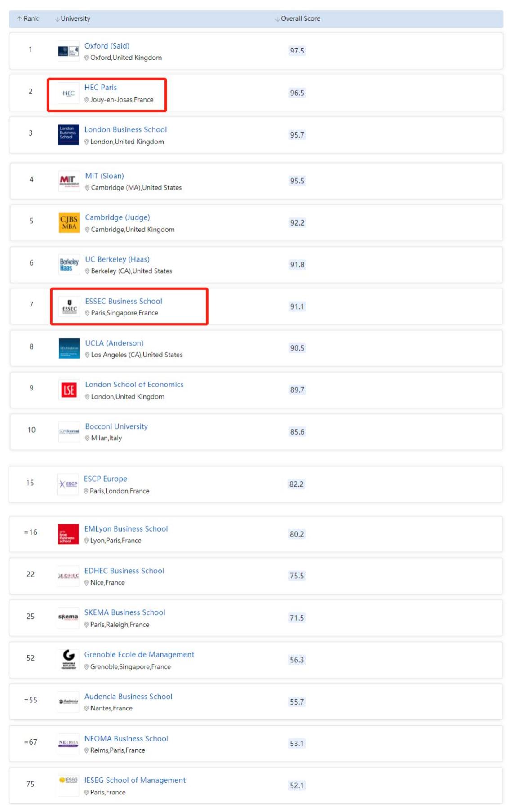
Task: Click the UCLA Anderson logo
Action: point(69,348)
